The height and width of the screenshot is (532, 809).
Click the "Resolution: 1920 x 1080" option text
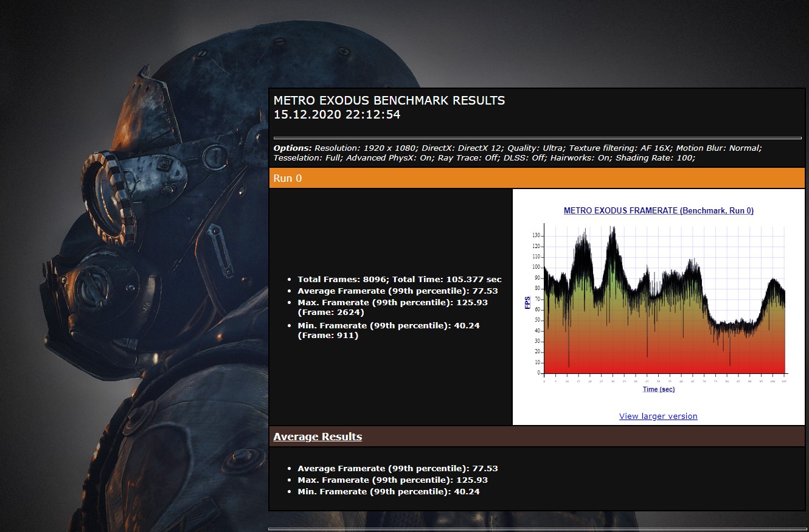point(365,148)
